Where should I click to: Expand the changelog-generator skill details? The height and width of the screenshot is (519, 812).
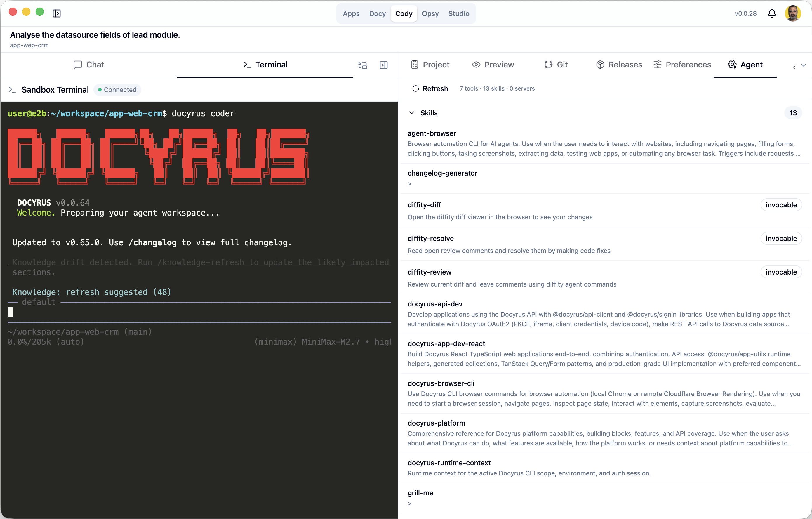pyautogui.click(x=410, y=184)
